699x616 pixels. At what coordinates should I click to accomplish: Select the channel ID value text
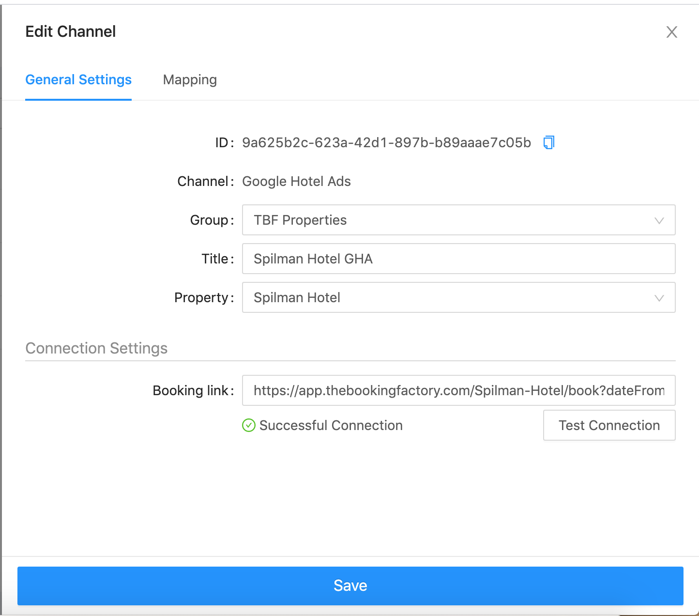[386, 142]
